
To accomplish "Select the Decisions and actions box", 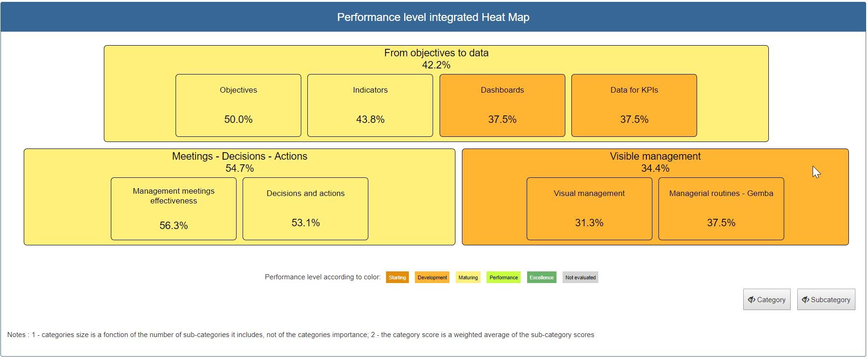I will (x=305, y=209).
